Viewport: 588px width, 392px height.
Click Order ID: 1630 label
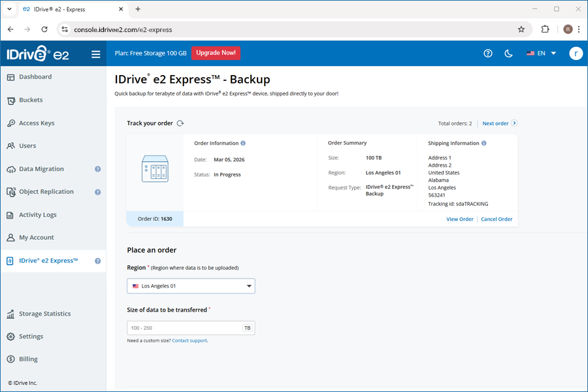click(x=155, y=219)
